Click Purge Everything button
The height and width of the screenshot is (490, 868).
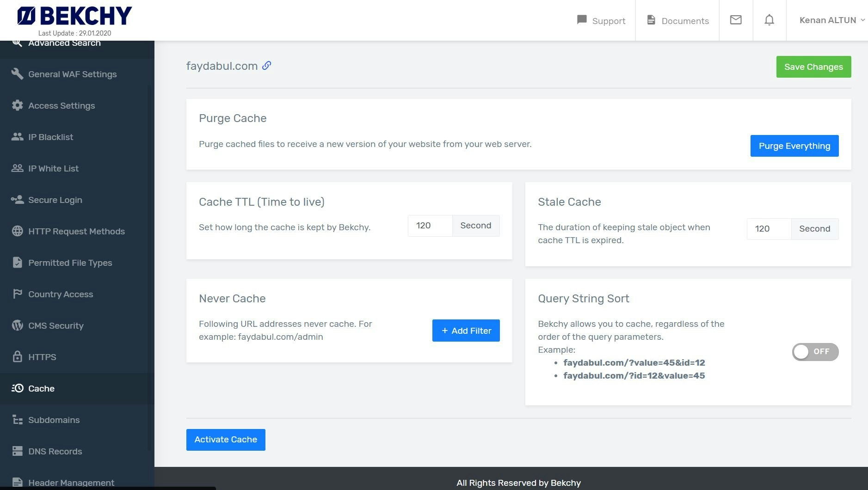tap(794, 146)
